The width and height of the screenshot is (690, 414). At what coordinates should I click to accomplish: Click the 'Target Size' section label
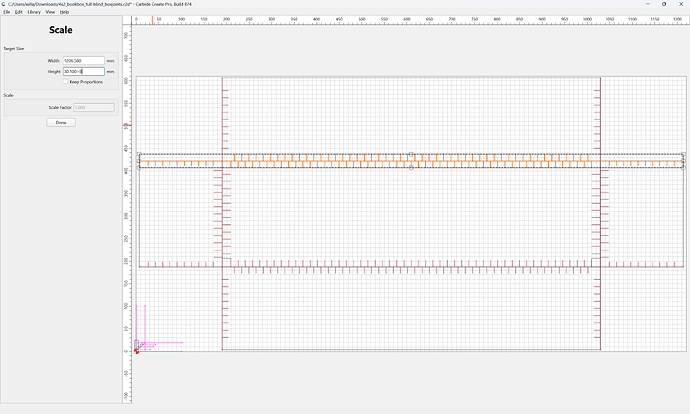tap(14, 48)
